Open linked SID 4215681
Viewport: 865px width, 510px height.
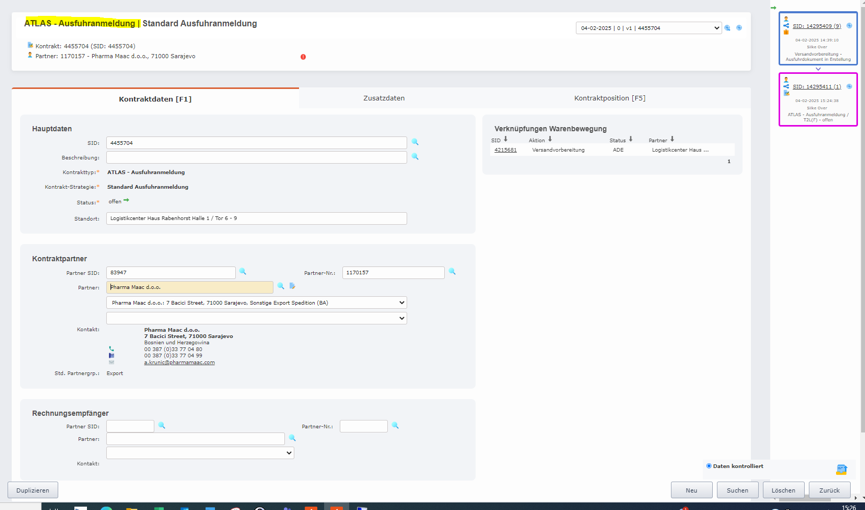click(505, 150)
